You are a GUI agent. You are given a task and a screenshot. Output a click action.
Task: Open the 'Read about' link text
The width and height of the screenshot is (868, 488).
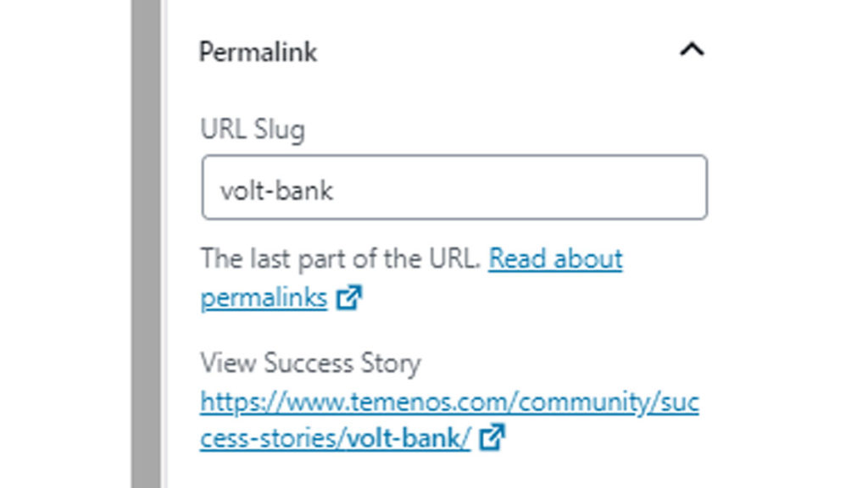tap(555, 258)
